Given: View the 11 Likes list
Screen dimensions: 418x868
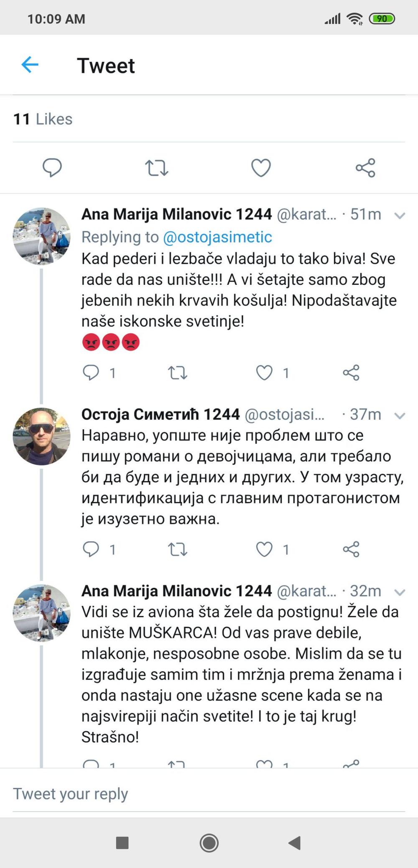Looking at the screenshot, I should (43, 119).
